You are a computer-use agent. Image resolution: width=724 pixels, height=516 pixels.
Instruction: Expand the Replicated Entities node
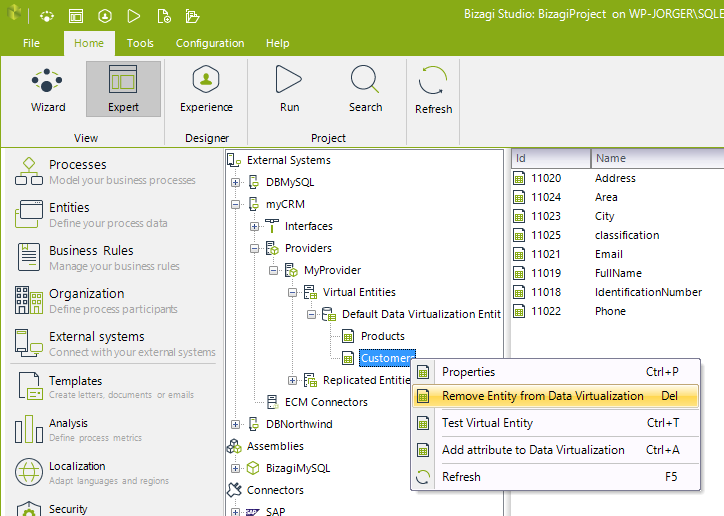(292, 380)
